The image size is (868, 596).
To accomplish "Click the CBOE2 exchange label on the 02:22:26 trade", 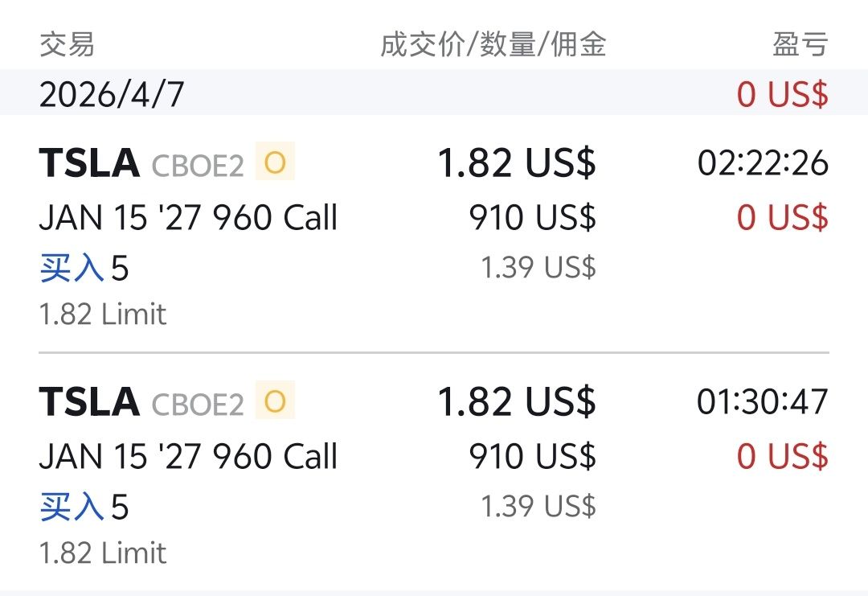I will (x=197, y=166).
